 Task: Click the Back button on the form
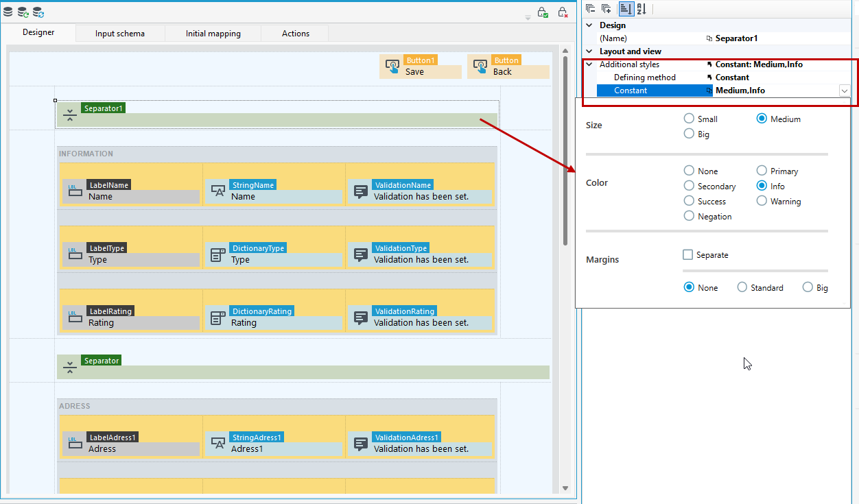click(508, 66)
